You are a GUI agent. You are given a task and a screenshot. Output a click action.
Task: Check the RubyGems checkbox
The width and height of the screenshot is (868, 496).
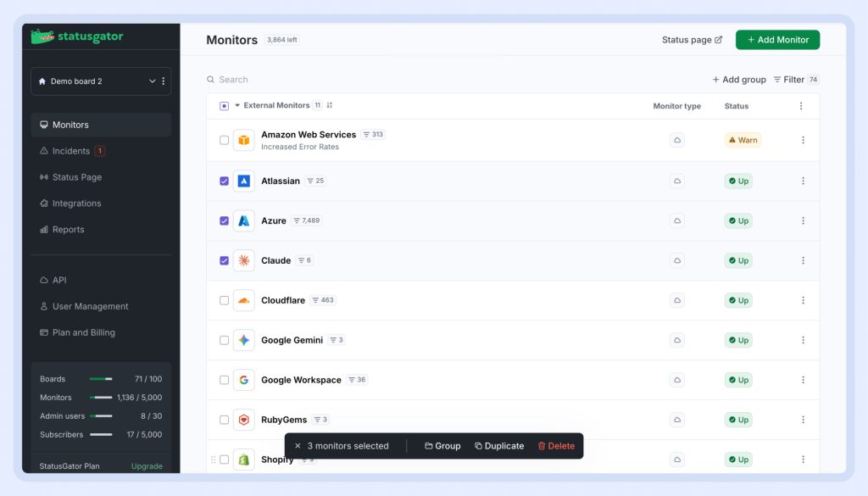[x=224, y=421]
